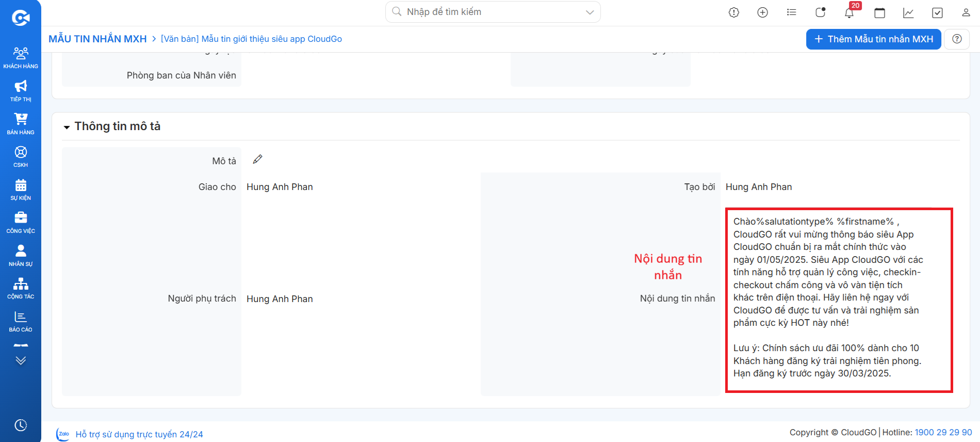Click the quick create plus icon
This screenshot has width=980, height=442.
pyautogui.click(x=763, y=12)
